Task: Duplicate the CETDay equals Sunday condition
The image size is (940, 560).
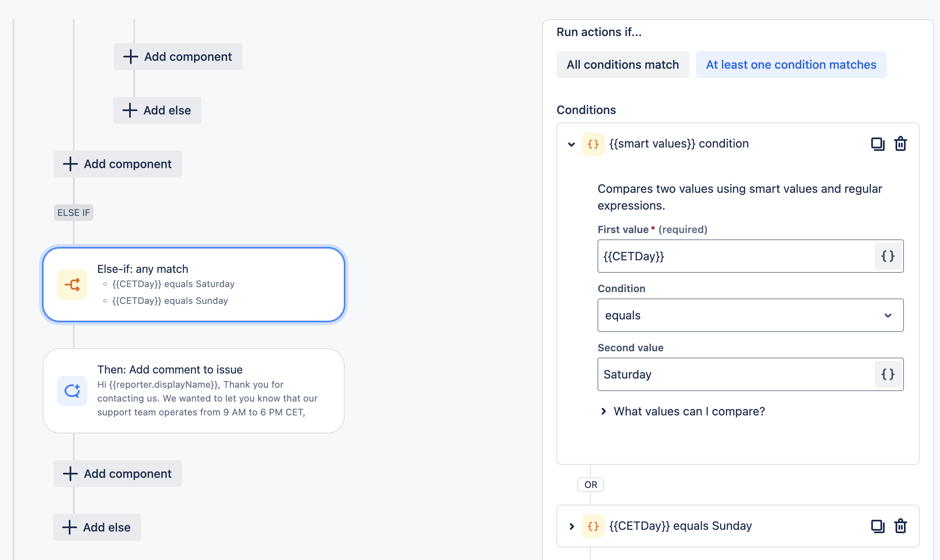Action: tap(877, 526)
